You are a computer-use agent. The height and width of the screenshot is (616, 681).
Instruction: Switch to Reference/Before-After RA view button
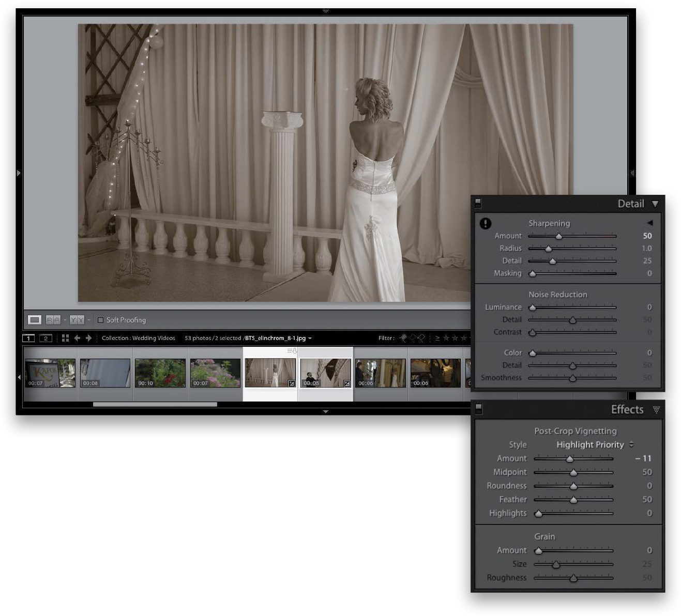tap(53, 320)
